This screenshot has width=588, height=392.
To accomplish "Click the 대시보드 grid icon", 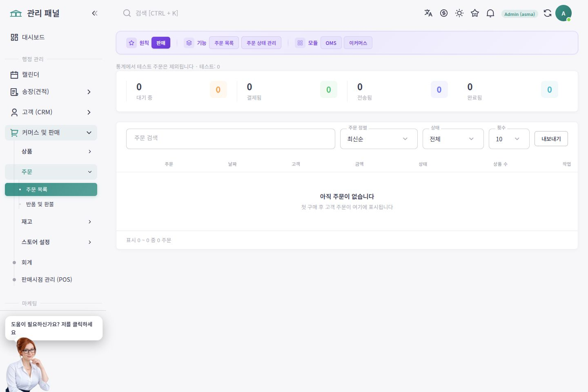I will coord(14,37).
